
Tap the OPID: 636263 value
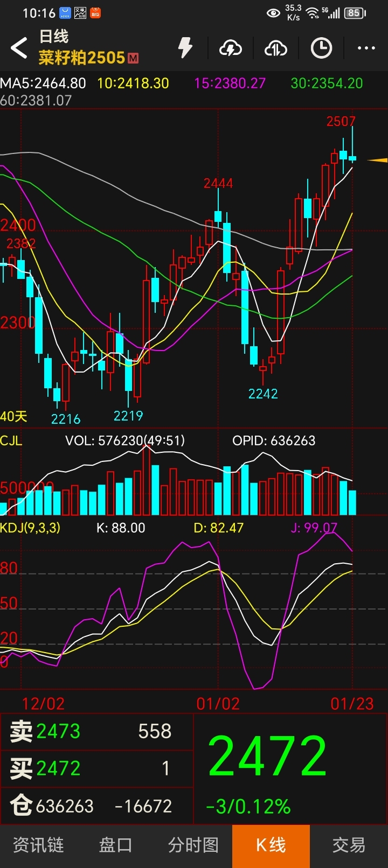click(274, 440)
